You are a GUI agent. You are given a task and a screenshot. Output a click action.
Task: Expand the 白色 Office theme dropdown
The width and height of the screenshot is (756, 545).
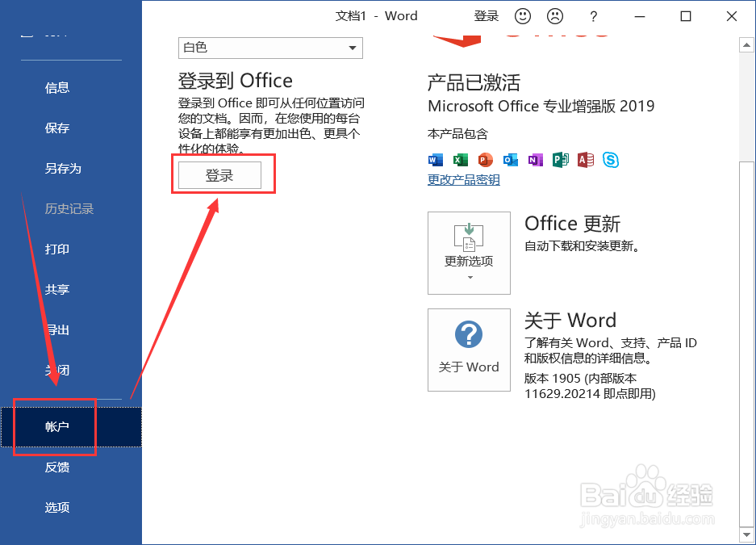[x=270, y=48]
